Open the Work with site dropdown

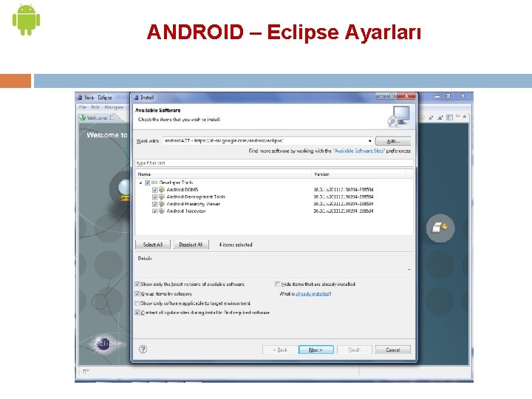[x=369, y=141]
